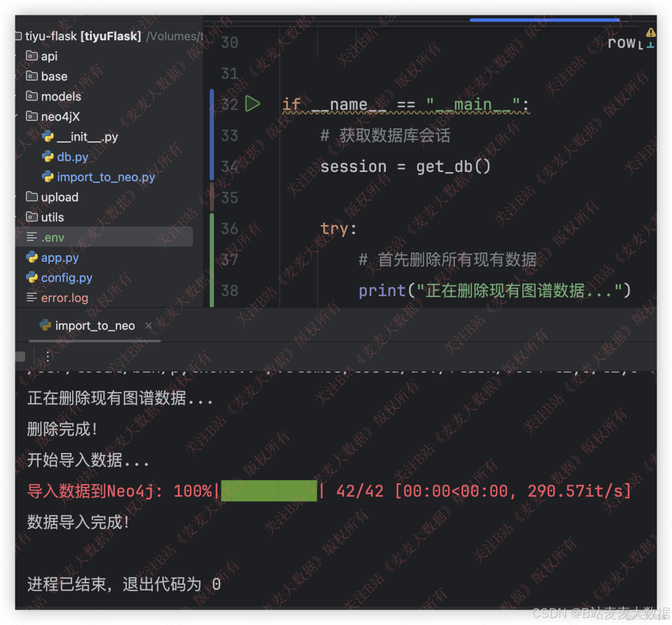Select the config.py file
The image size is (672, 625).
tap(67, 278)
